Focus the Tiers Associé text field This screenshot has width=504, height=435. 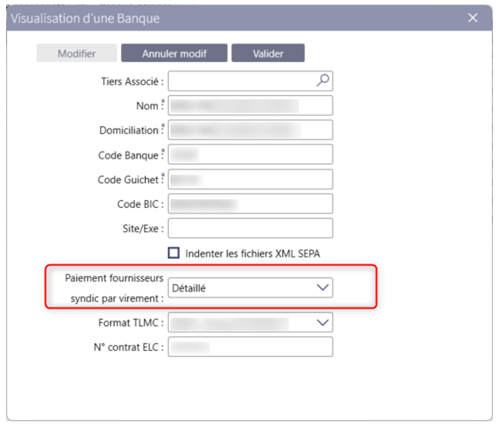tap(240, 81)
